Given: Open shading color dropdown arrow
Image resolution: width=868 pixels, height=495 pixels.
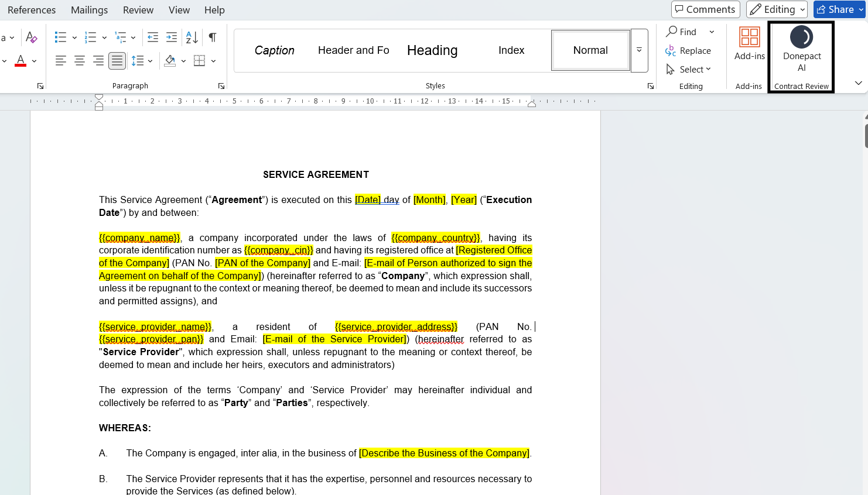Looking at the screenshot, I should pyautogui.click(x=183, y=60).
